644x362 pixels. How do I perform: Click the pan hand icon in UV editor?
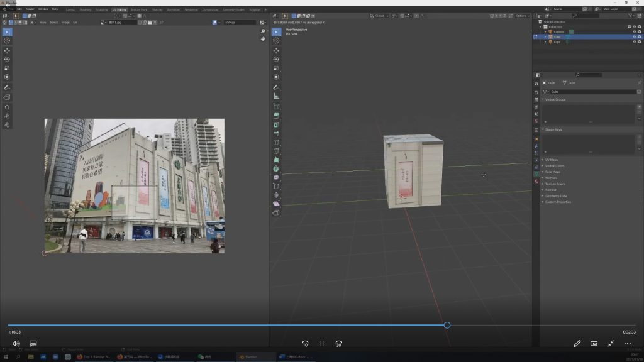tap(263, 39)
